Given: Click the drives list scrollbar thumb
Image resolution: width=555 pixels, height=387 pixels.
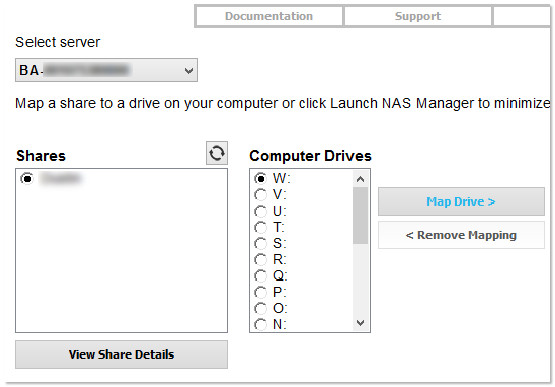Looking at the screenshot, I should pyautogui.click(x=361, y=216).
